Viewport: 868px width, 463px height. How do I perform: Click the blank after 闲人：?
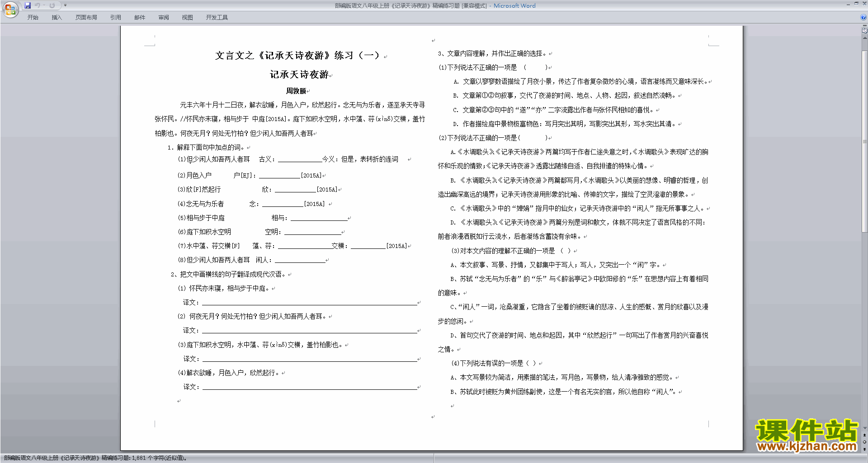[x=300, y=260]
